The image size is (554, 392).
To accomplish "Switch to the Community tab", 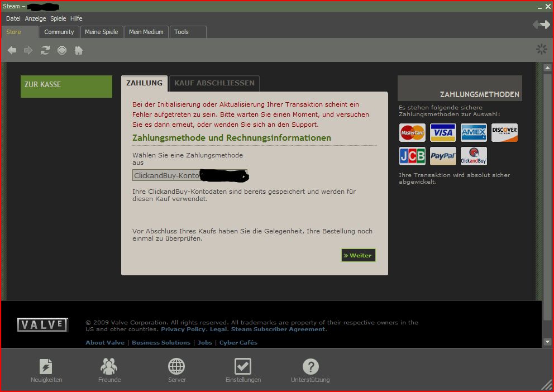I will pos(59,32).
